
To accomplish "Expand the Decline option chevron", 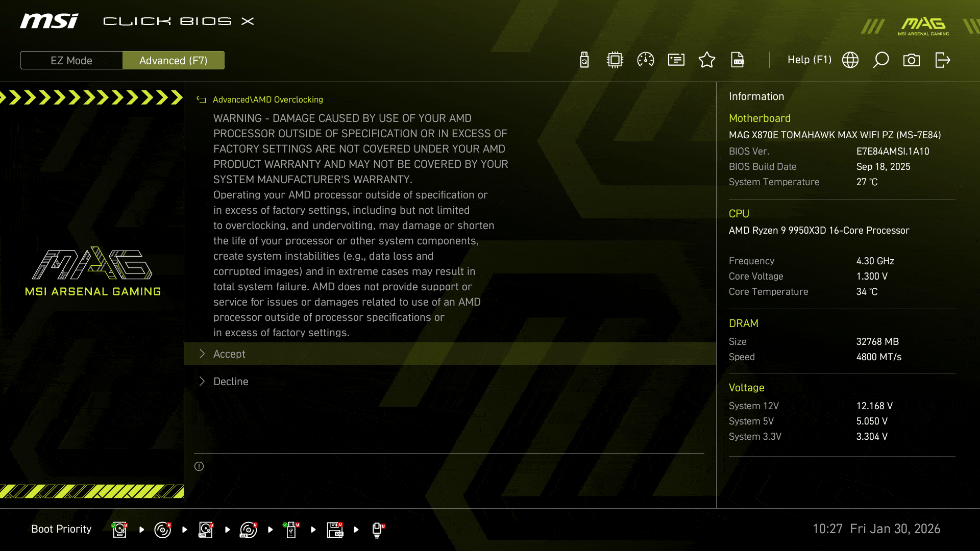I will 202,382.
